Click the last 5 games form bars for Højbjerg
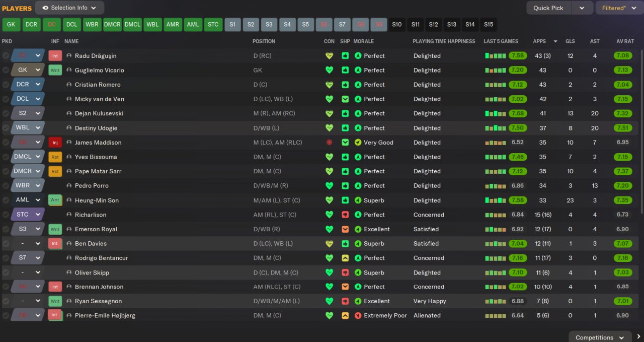 click(496, 316)
